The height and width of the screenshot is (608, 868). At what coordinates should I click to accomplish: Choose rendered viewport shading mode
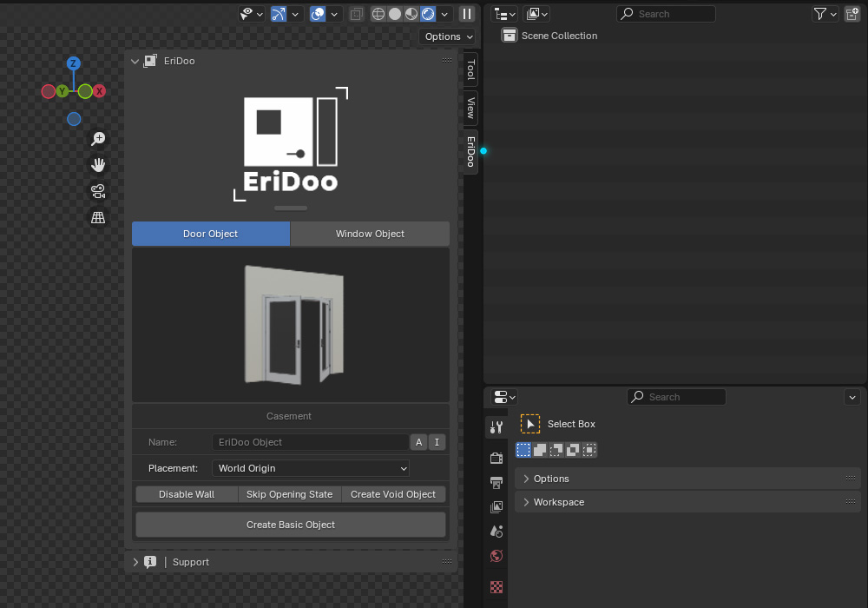point(428,14)
